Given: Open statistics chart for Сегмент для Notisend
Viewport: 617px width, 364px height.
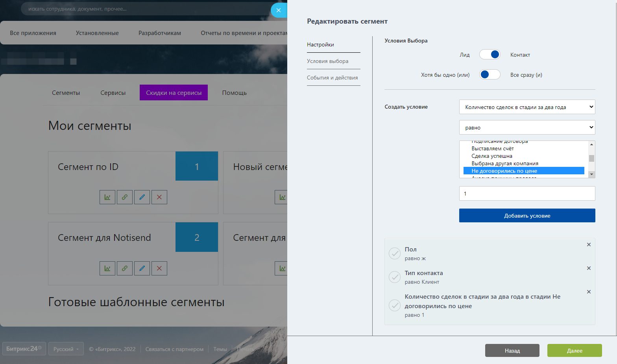Looking at the screenshot, I should click(107, 268).
